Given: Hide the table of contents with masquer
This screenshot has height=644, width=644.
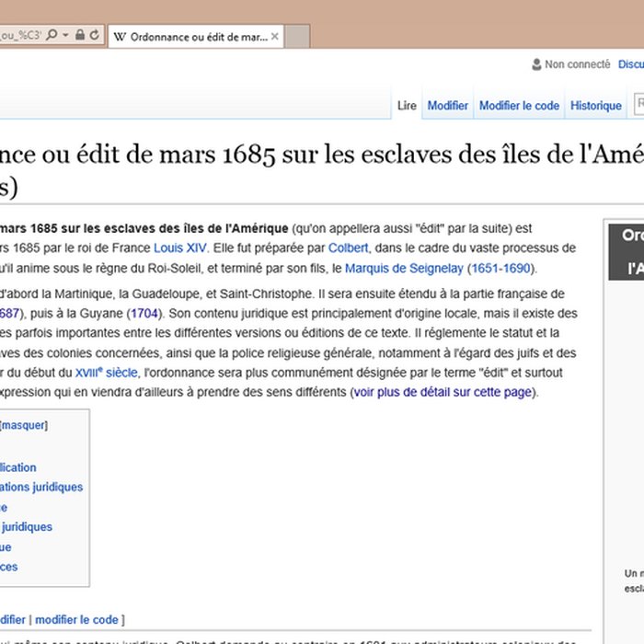Looking at the screenshot, I should coord(24,425).
